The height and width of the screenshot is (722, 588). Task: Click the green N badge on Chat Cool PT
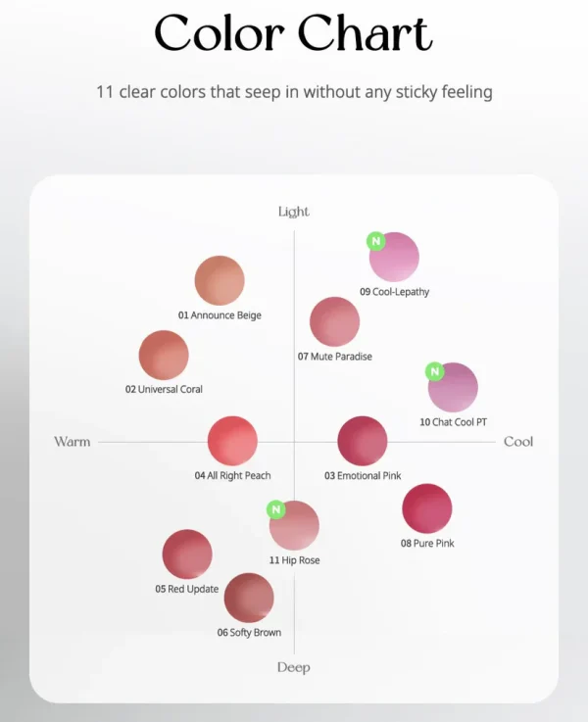[x=435, y=371]
